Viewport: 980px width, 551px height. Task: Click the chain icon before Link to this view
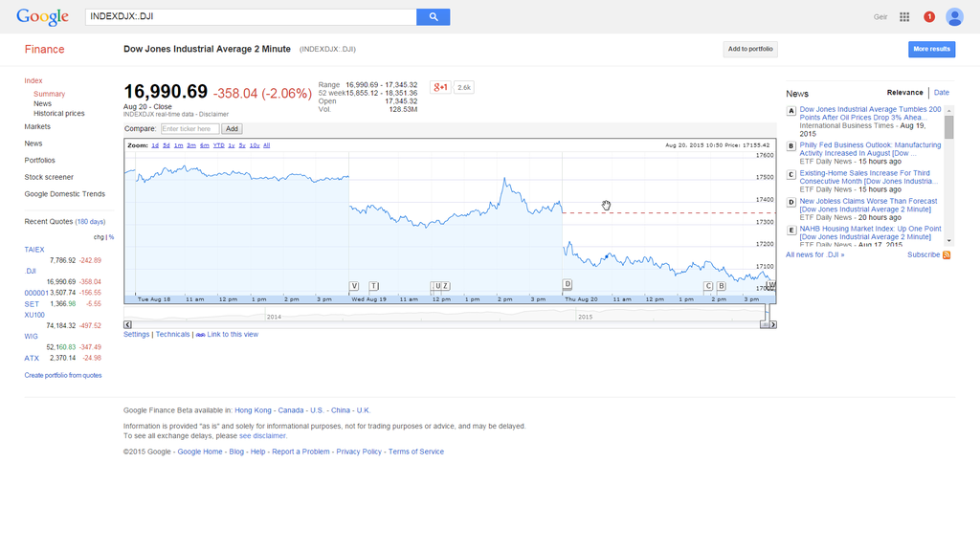200,335
